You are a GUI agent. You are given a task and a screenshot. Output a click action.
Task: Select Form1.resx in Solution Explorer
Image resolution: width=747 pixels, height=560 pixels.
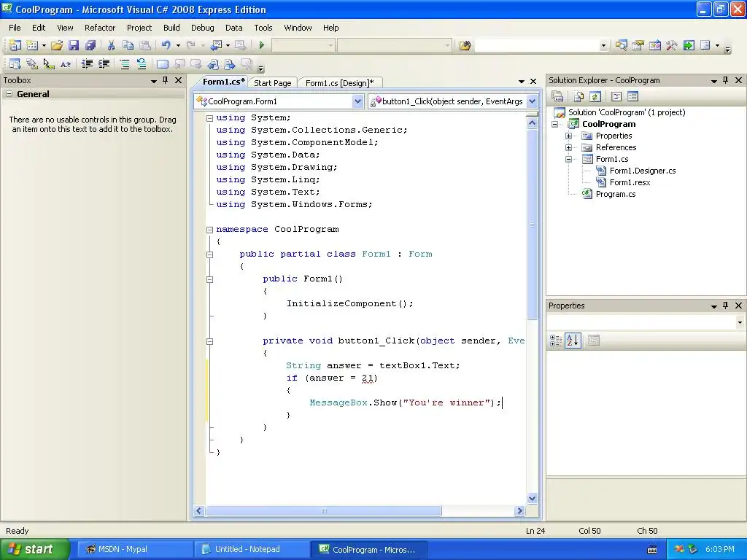tap(630, 182)
